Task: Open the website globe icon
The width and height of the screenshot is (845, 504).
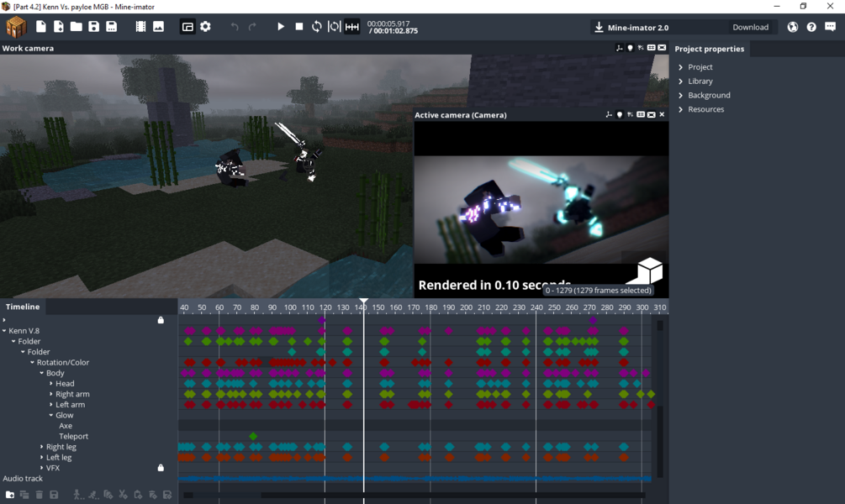Action: (793, 27)
